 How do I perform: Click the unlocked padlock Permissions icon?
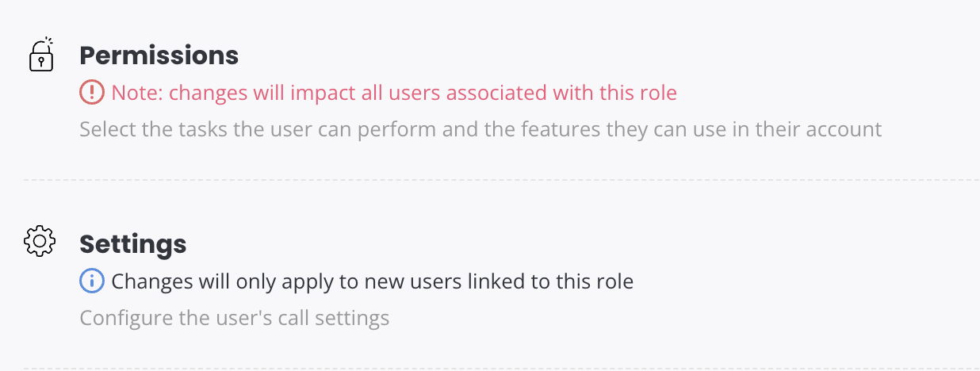point(41,55)
